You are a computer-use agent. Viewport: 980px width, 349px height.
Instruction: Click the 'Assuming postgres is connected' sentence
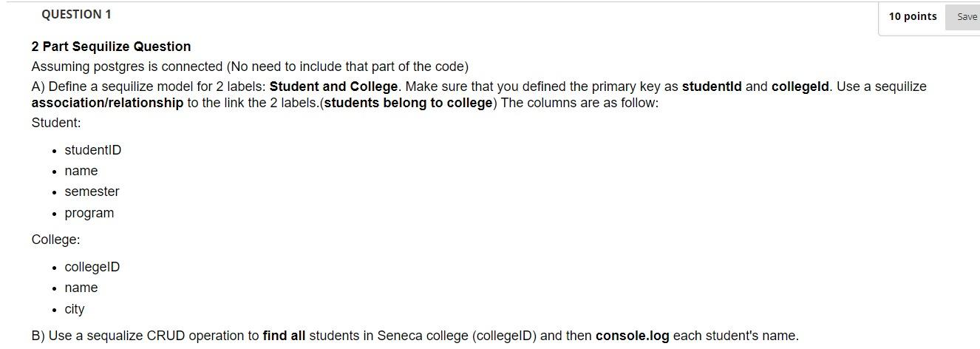tap(250, 67)
